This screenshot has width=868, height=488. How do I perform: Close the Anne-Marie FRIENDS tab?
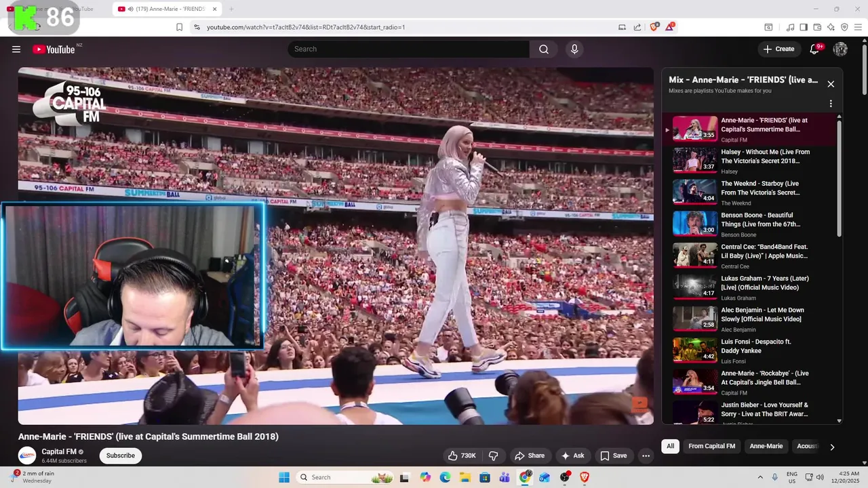click(215, 9)
